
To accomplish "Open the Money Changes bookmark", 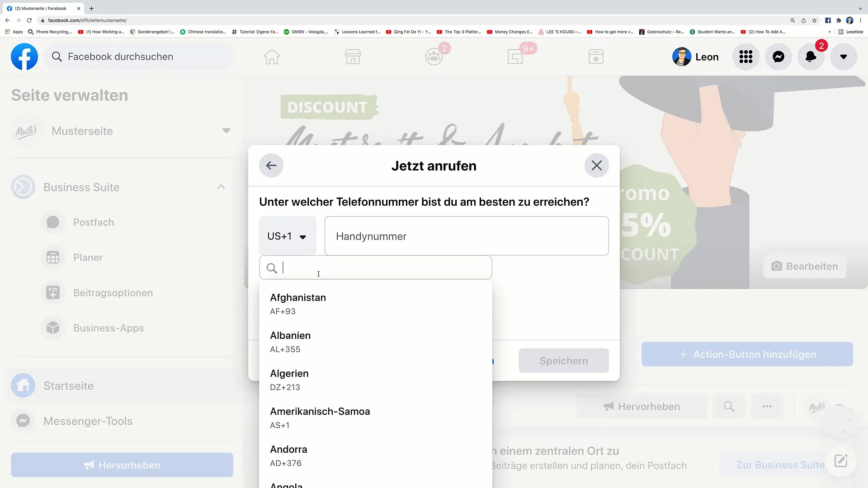I will pyautogui.click(x=510, y=32).
